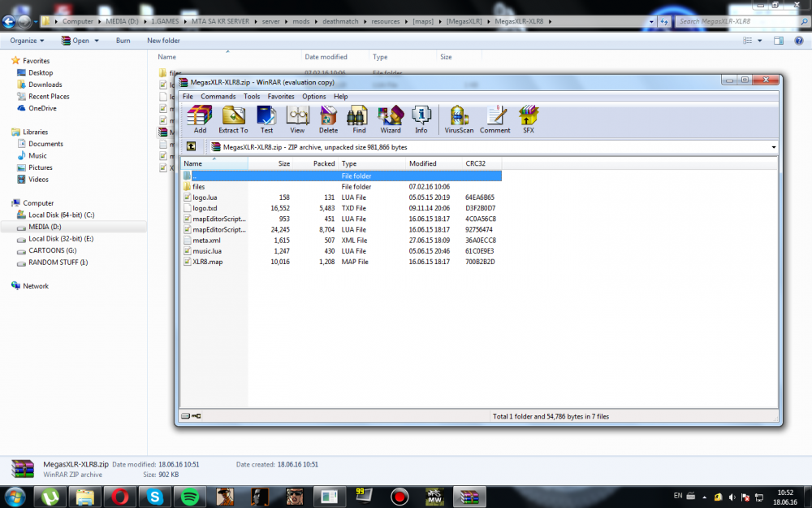This screenshot has height=508, width=812.
Task: Open Opera browser from taskbar
Action: [119, 497]
